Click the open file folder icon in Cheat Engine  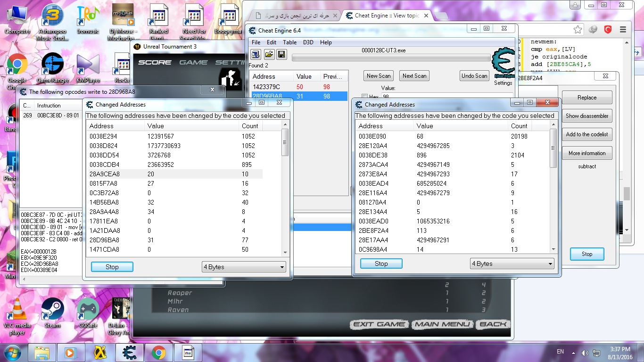(x=269, y=54)
